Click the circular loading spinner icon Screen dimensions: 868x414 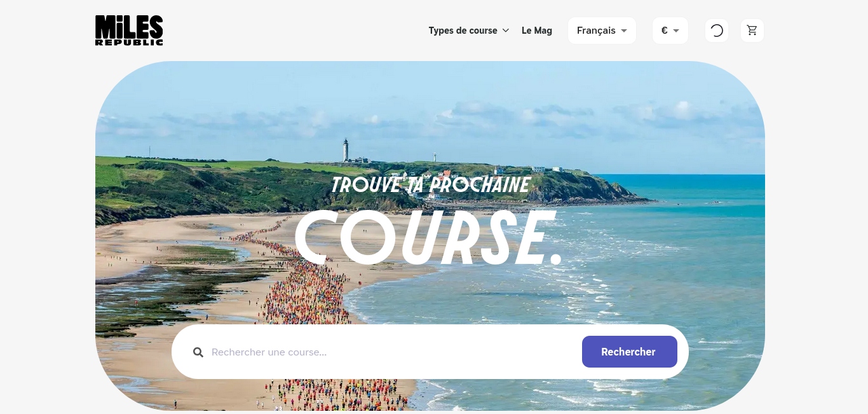(717, 31)
